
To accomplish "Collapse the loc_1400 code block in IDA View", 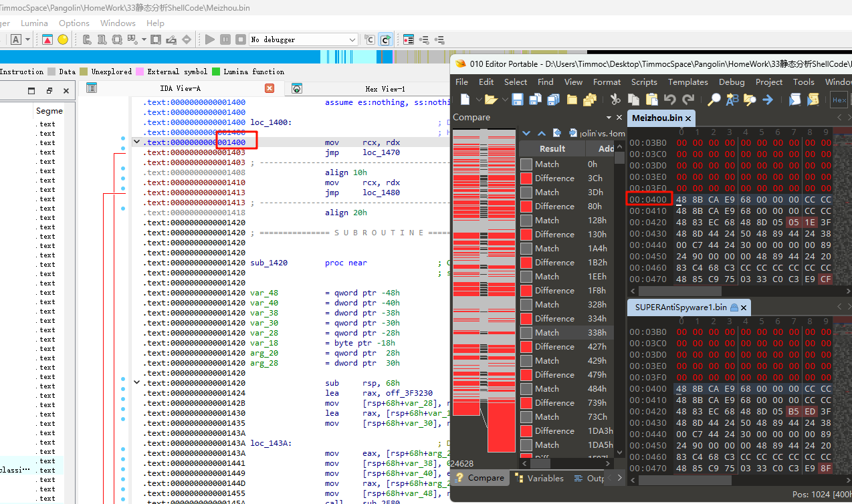I will (137, 142).
